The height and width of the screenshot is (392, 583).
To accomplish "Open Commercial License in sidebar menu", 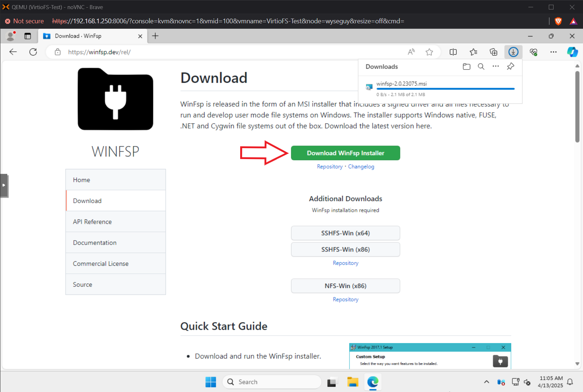I will point(116,264).
